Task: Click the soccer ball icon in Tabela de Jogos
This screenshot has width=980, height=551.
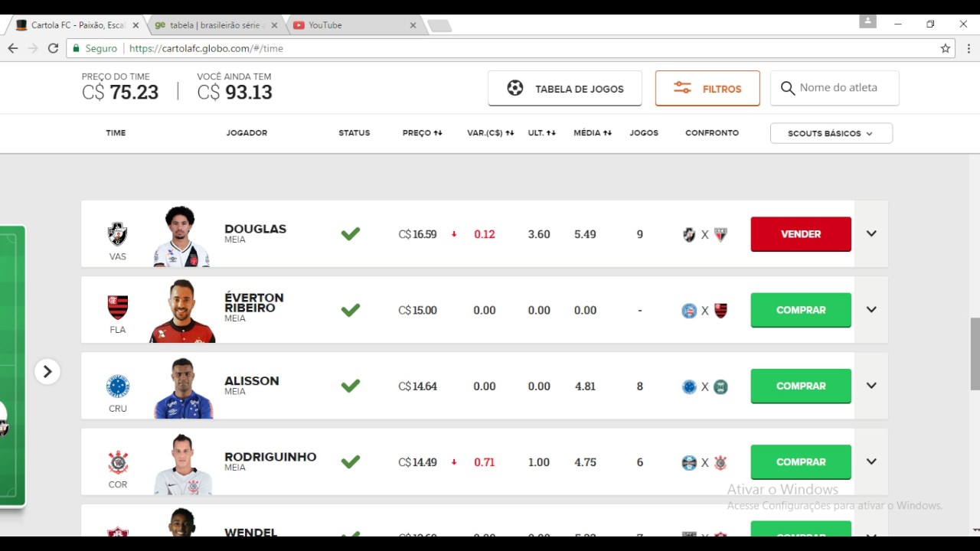Action: coord(515,88)
